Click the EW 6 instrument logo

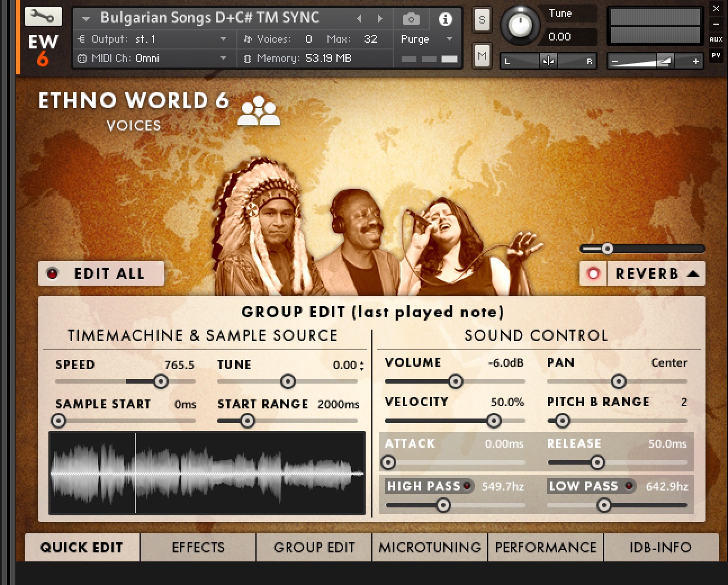[43, 49]
